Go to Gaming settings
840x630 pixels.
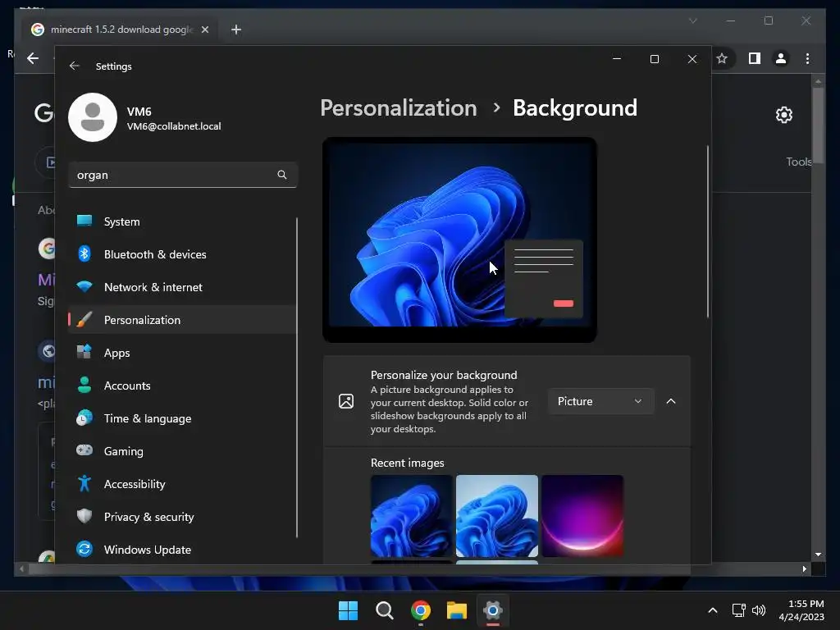[182, 451]
